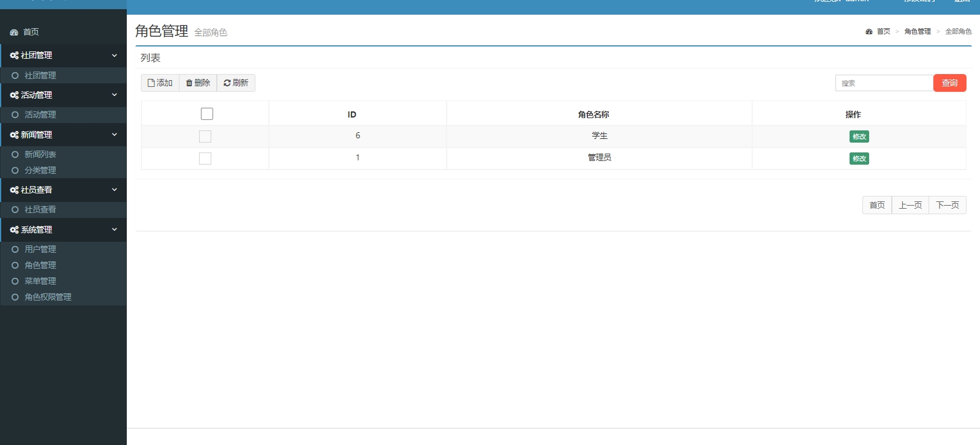The height and width of the screenshot is (445, 980).
Task: Open 角色管理 under 系统管理
Action: click(63, 265)
